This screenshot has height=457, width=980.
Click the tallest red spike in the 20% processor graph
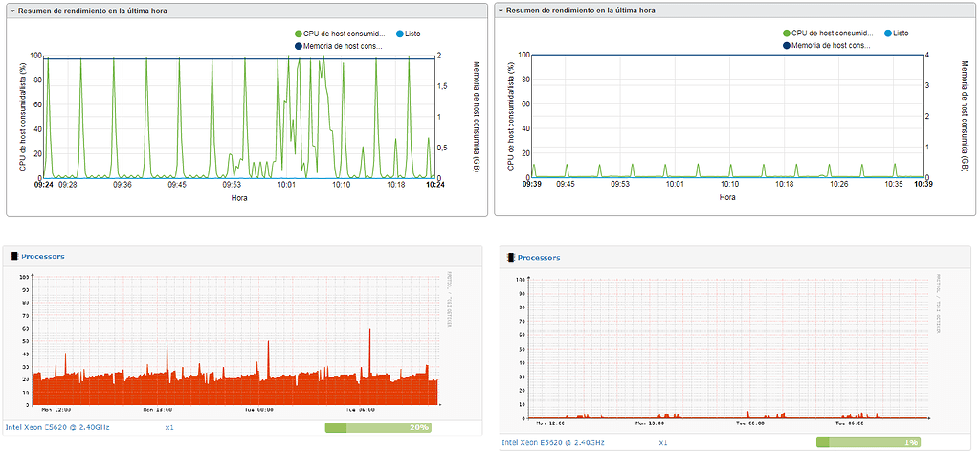pyautogui.click(x=370, y=354)
